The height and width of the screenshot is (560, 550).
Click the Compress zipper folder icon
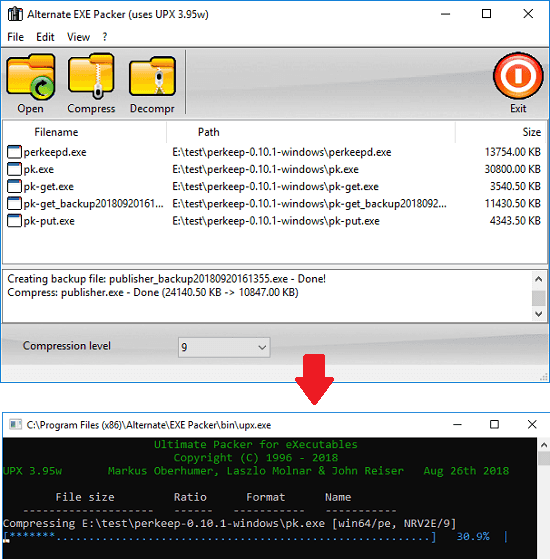[x=91, y=76]
